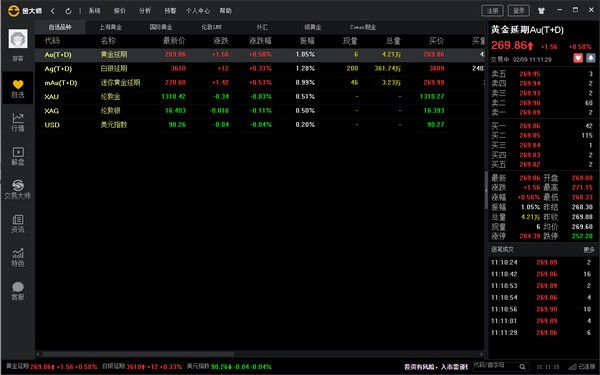The image size is (600, 375).
Task: Click the connection signal status icon
Action: click(x=573, y=367)
